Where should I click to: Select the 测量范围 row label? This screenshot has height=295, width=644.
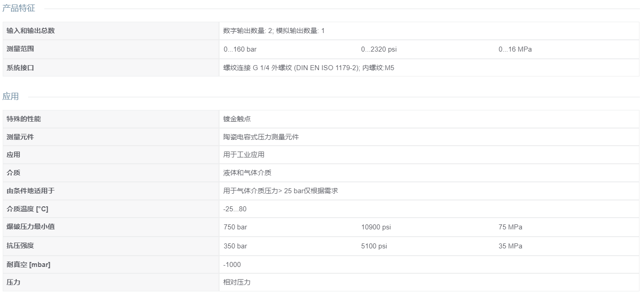click(20, 49)
